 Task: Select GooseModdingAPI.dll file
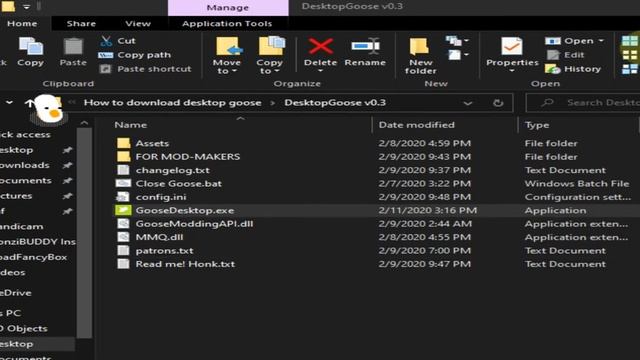194,224
